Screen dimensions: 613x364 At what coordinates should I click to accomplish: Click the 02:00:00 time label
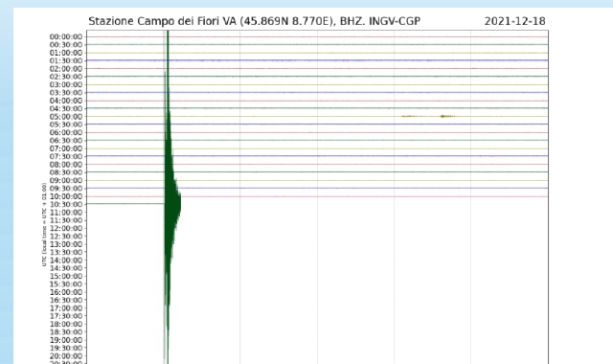66,68
